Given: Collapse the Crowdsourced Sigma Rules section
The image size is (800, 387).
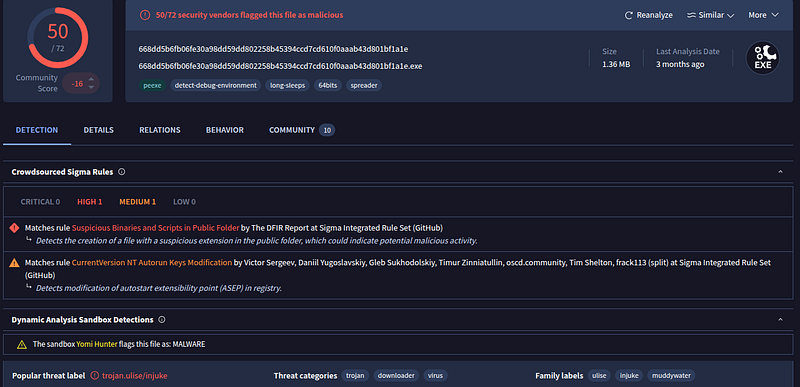Looking at the screenshot, I should (x=780, y=172).
